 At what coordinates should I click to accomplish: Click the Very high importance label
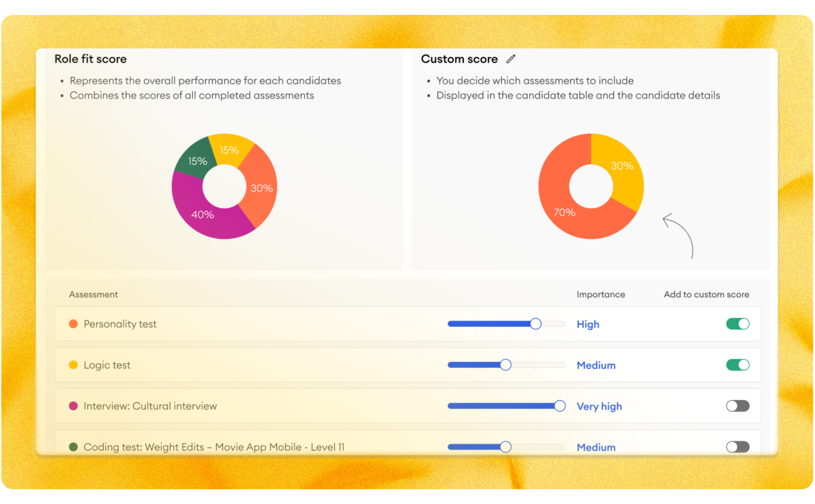click(x=599, y=406)
